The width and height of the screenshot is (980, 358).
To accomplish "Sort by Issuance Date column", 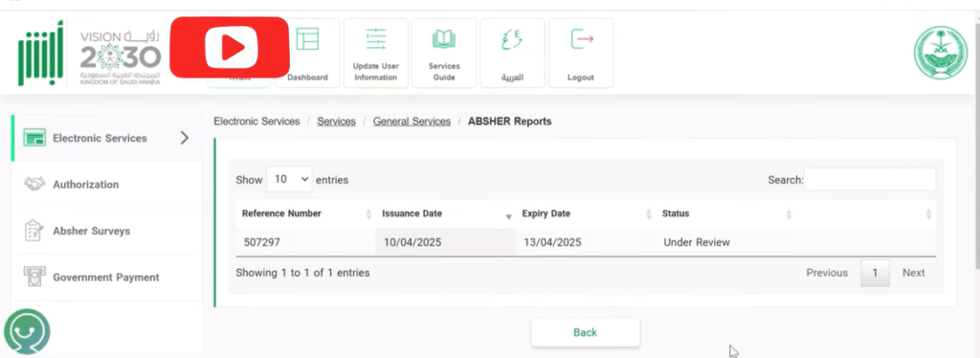I will 446,213.
